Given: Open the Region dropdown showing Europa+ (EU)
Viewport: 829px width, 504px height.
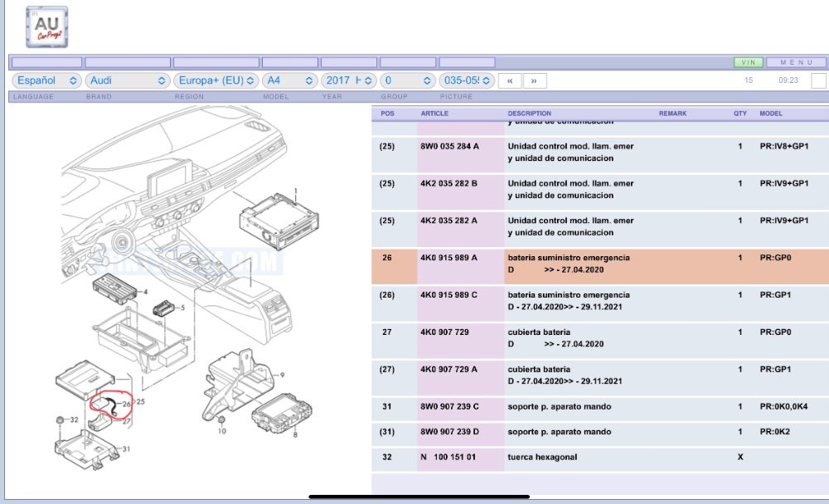Looking at the screenshot, I should click(x=216, y=80).
